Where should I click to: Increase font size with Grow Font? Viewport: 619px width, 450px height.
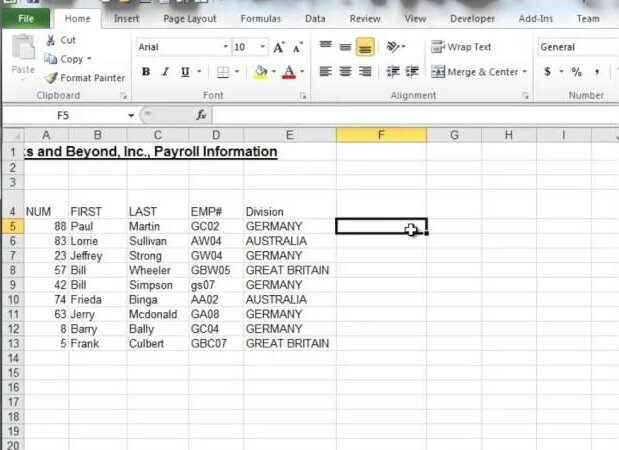tap(279, 47)
